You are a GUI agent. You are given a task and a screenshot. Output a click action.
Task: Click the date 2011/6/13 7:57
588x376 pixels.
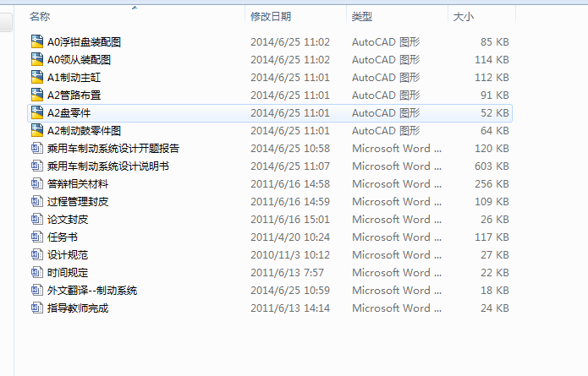[x=288, y=272]
